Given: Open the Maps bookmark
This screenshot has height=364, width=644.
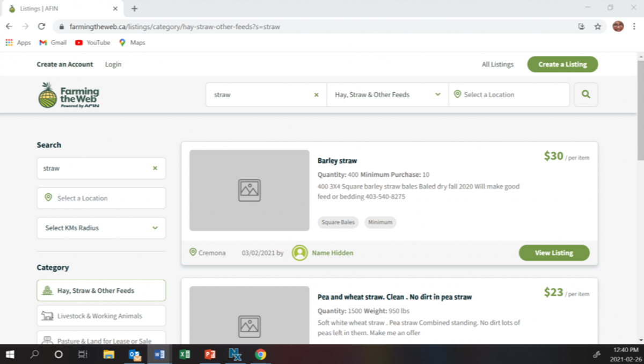Looking at the screenshot, I should click(x=132, y=42).
